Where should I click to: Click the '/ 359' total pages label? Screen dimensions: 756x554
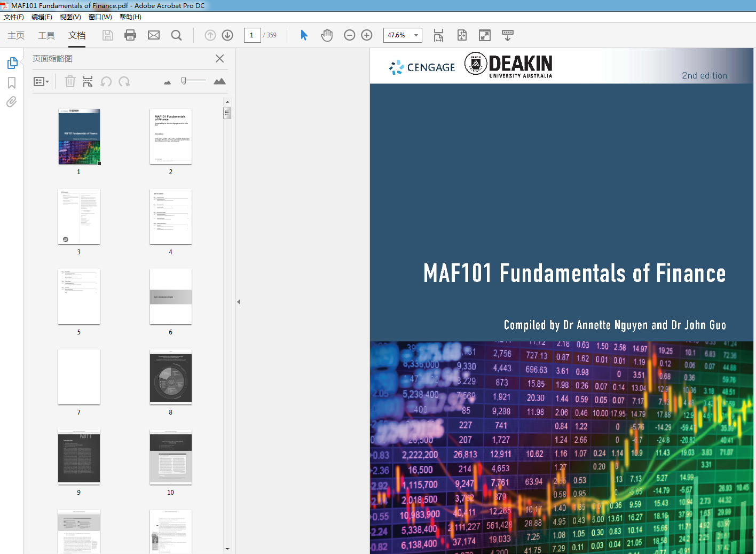pyautogui.click(x=270, y=35)
